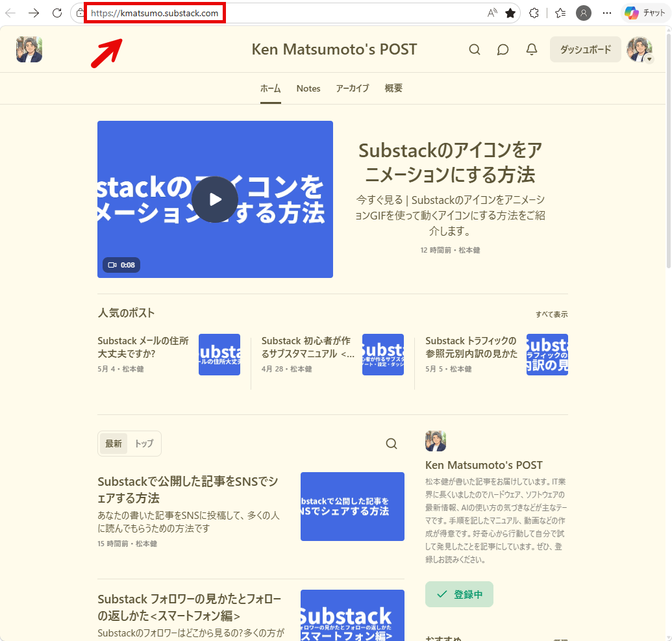The image size is (672, 641).
Task: Open post Substack トラフィックの参照元別内訳の見かた
Action: pos(471,347)
